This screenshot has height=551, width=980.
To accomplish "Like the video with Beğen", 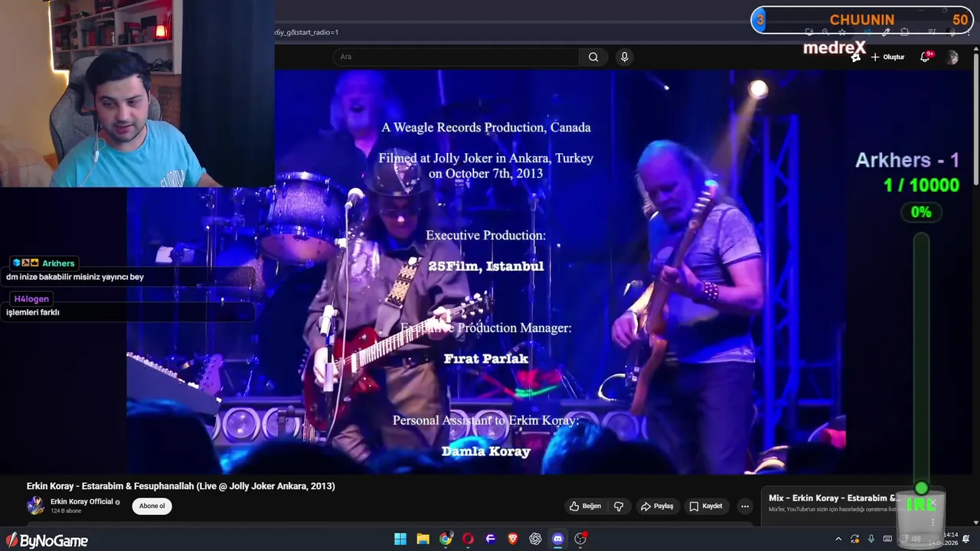I will (x=585, y=506).
